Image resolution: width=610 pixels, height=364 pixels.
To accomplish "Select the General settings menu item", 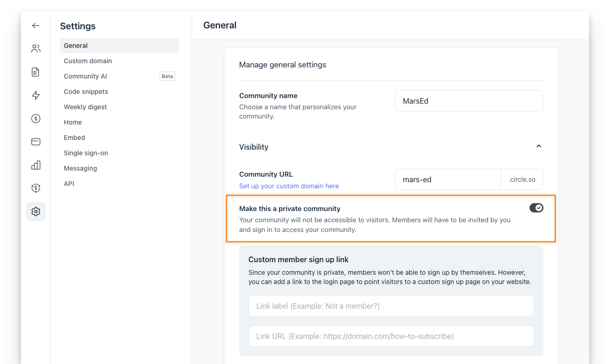I will [75, 45].
